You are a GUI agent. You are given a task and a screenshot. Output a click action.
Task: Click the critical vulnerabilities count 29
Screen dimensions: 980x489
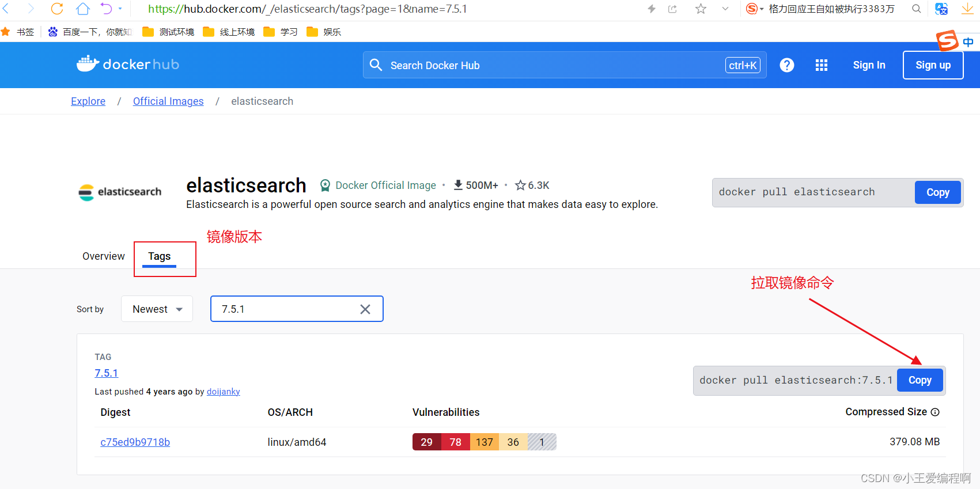pyautogui.click(x=427, y=442)
